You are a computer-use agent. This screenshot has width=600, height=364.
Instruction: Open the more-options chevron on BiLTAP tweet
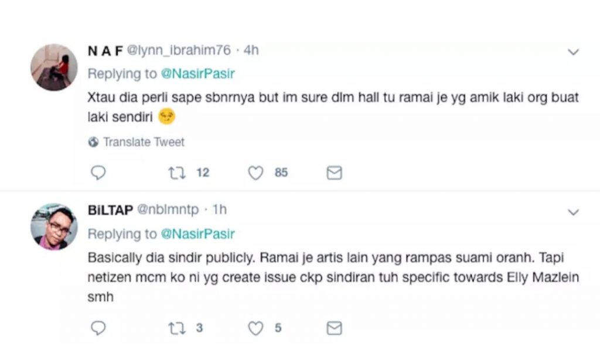[574, 211]
